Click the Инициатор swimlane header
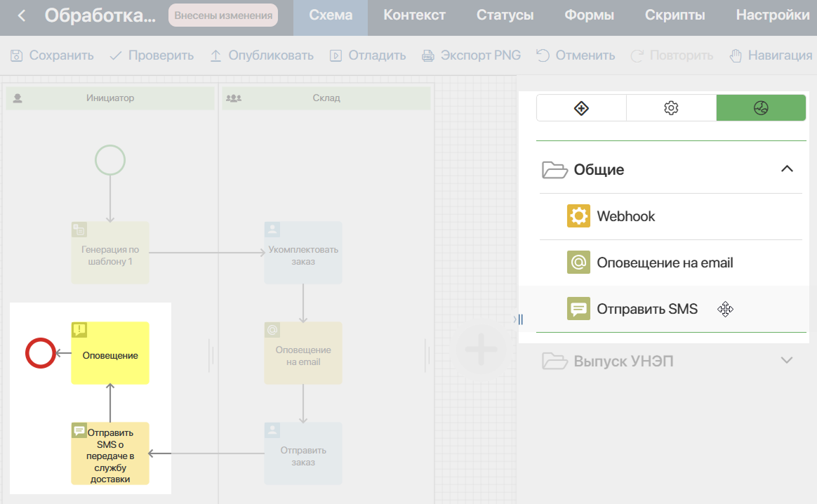 (x=110, y=98)
